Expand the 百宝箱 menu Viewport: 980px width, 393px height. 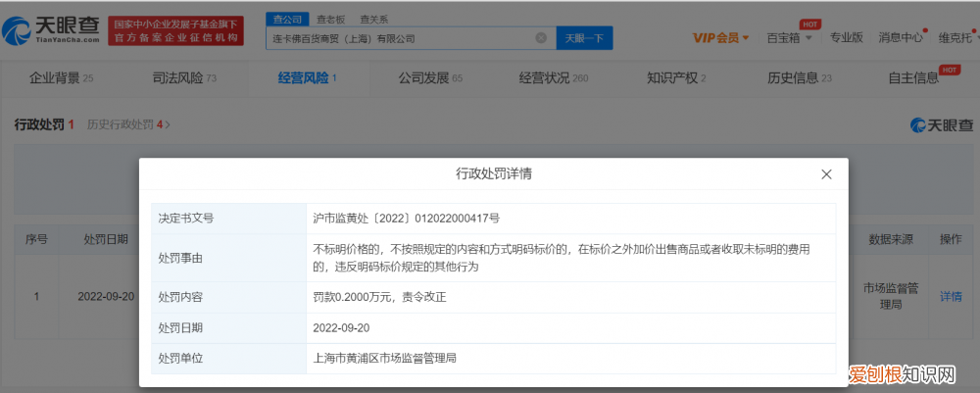click(790, 37)
